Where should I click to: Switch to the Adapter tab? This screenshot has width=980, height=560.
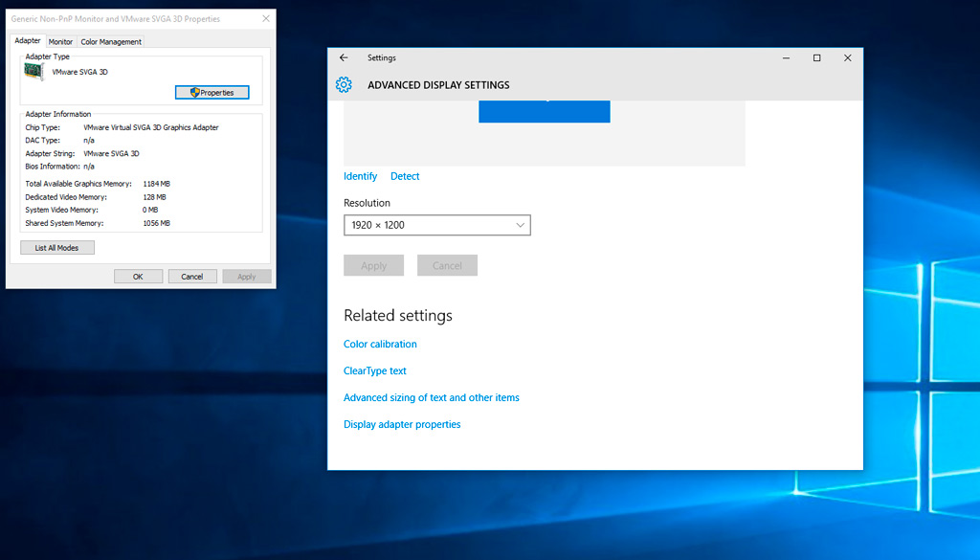click(28, 40)
